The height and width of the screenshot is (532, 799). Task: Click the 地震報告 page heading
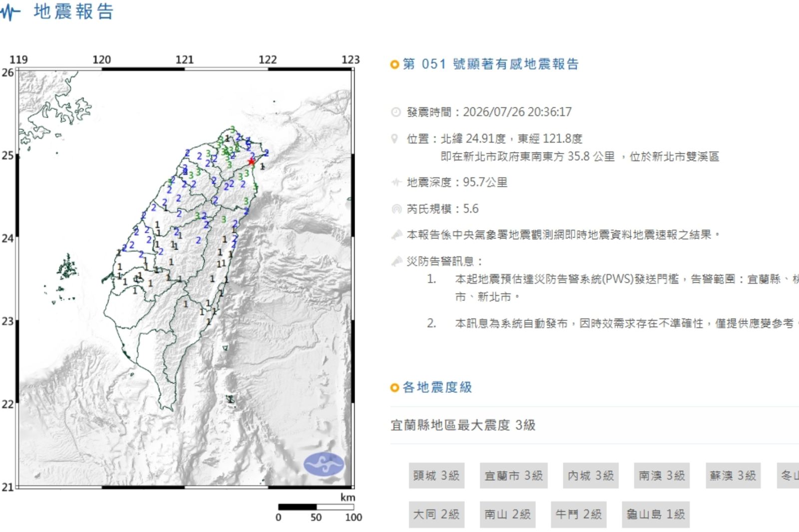click(x=74, y=12)
